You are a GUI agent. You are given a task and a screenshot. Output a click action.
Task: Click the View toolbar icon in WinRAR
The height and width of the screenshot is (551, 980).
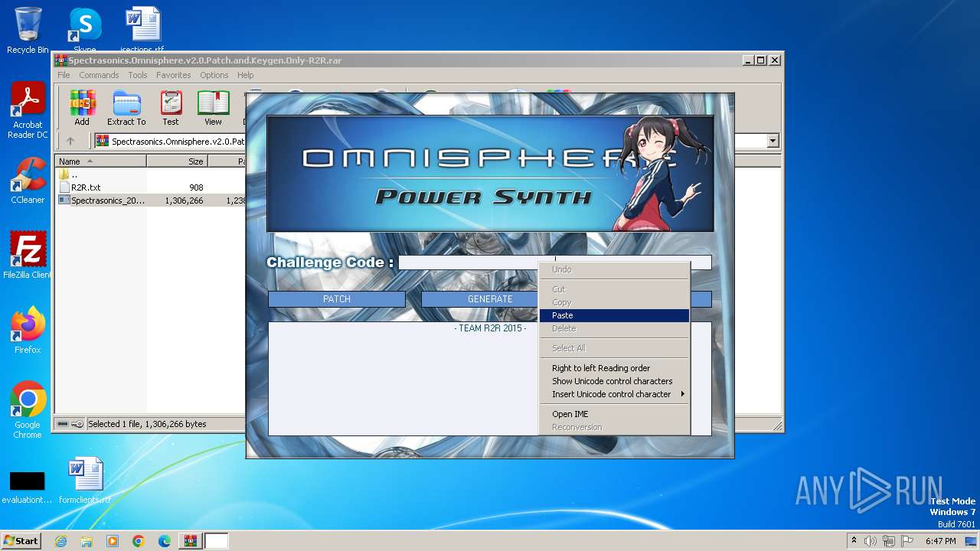click(213, 108)
